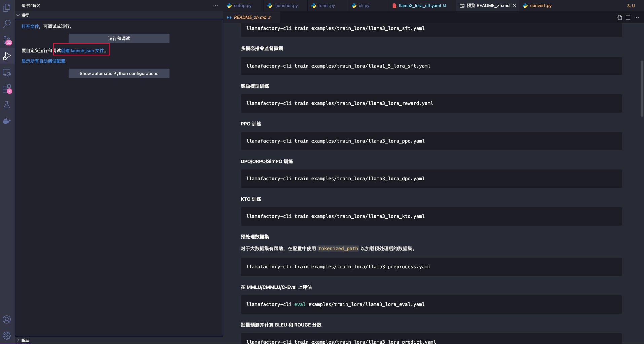Switch to the llama3_lora_sft.yaml tab
Viewport: 644px width, 344px height.
point(419,6)
